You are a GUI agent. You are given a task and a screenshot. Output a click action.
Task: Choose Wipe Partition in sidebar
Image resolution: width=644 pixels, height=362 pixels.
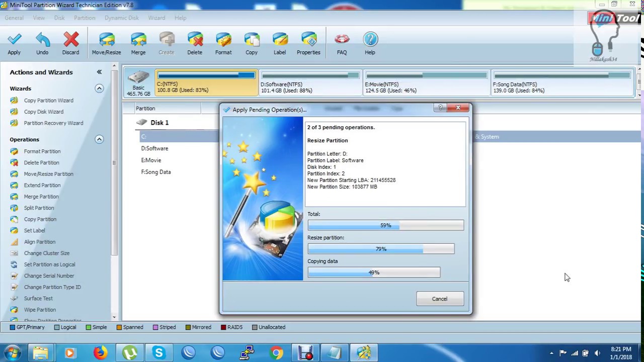[40, 310]
